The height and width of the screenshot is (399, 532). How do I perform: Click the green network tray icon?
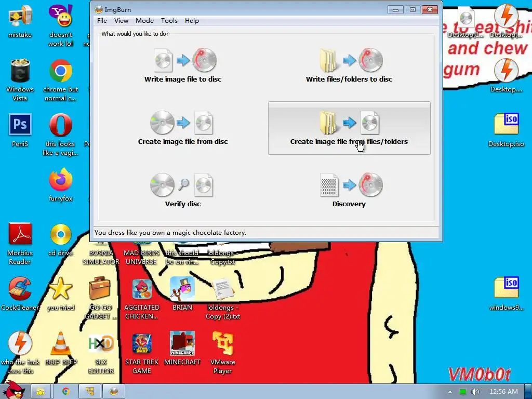click(462, 392)
